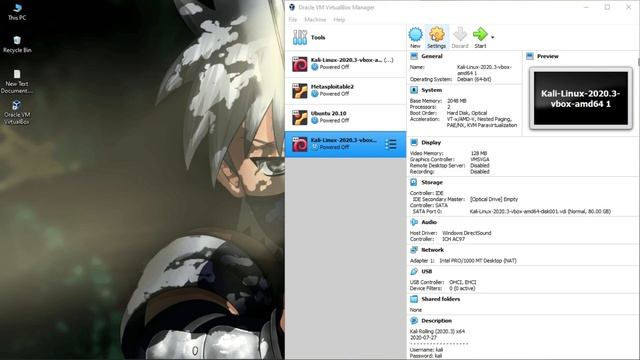
Task: Click the USB section header
Action: click(427, 271)
